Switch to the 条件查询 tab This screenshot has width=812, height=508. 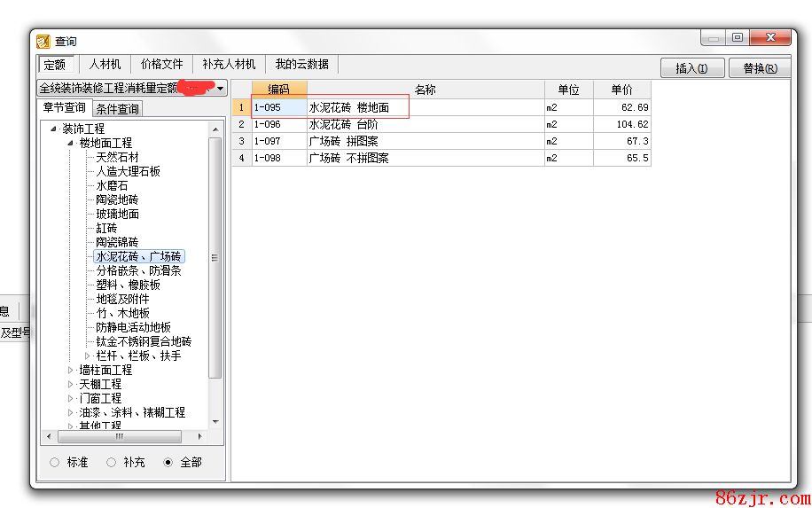tap(117, 109)
